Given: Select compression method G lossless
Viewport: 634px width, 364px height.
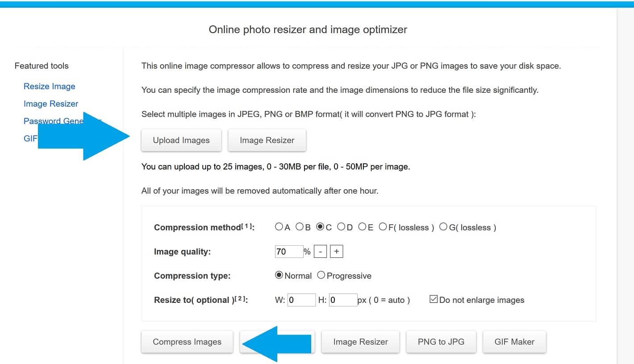Looking at the screenshot, I should 443,227.
